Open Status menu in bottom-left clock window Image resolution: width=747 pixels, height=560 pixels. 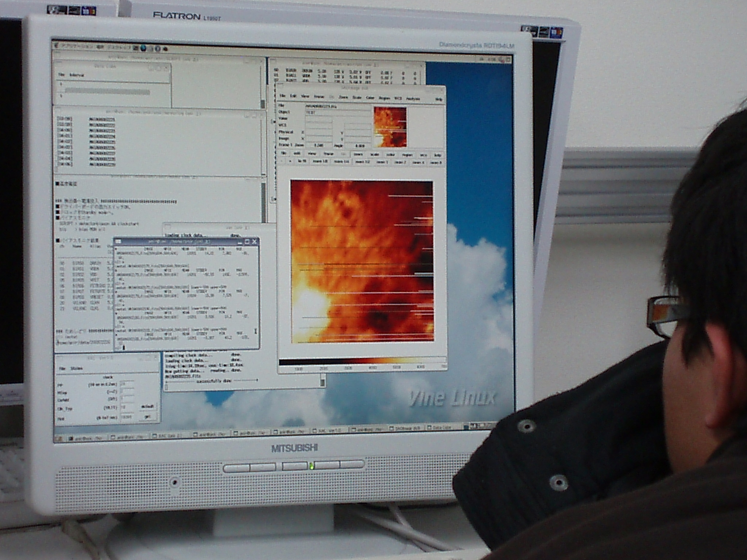pyautogui.click(x=77, y=368)
